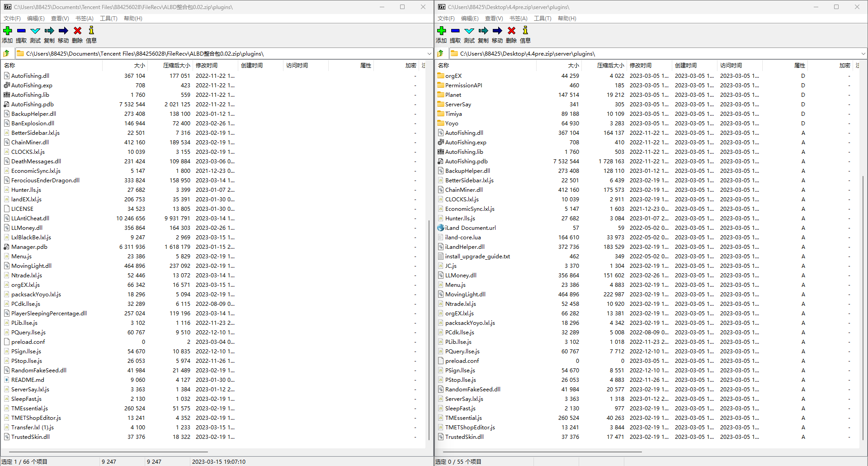Select README.md in left window
This screenshot has height=466, width=868.
(x=28, y=380)
